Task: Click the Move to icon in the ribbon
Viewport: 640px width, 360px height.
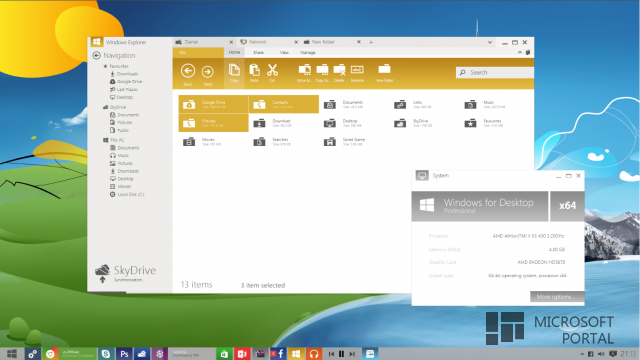Action: pyautogui.click(x=304, y=70)
